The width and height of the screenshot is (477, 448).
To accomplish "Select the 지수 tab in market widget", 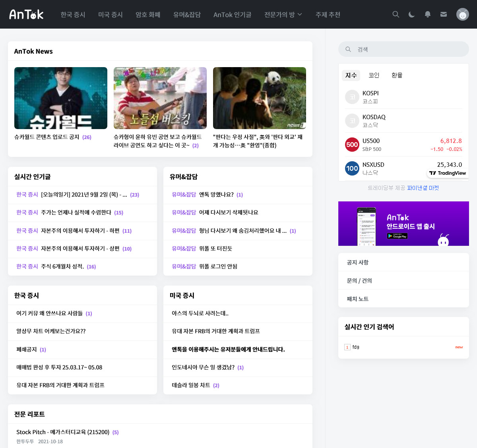I will [351, 75].
